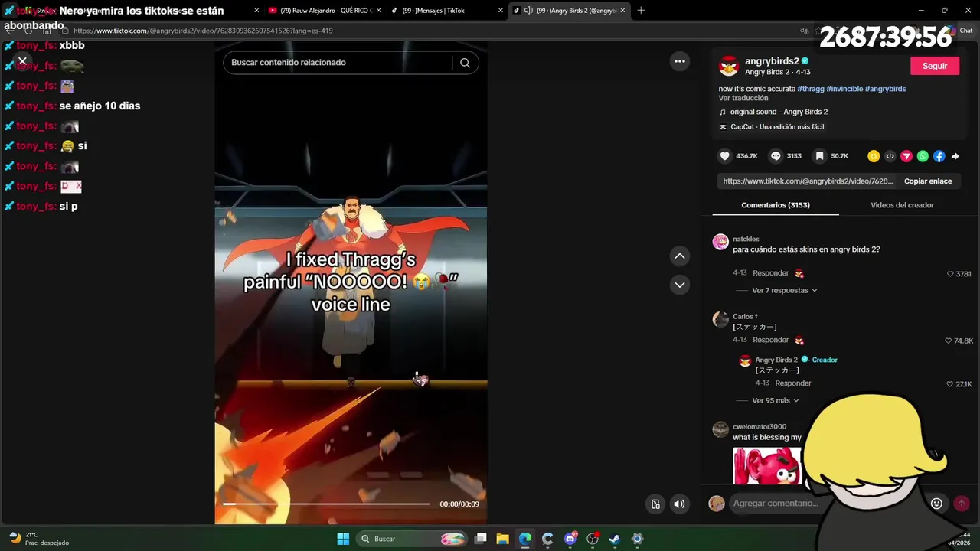Screen dimensions: 980x551
Task: Open OBS Studio from the taskbar
Action: [592, 539]
